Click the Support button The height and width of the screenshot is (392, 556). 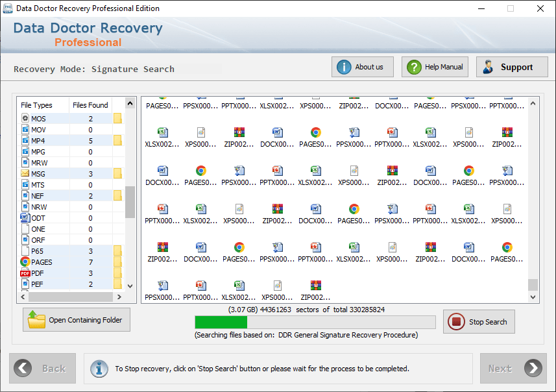(x=512, y=67)
